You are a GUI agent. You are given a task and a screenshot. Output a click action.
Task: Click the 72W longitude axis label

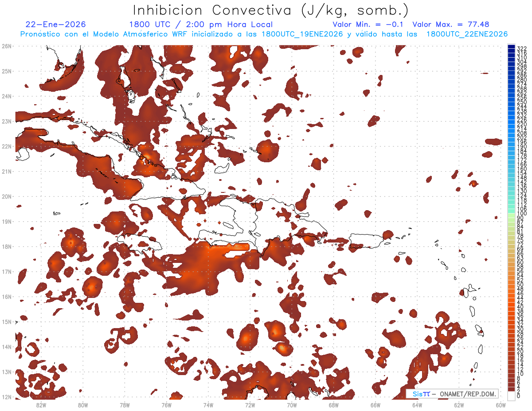tap(250, 405)
